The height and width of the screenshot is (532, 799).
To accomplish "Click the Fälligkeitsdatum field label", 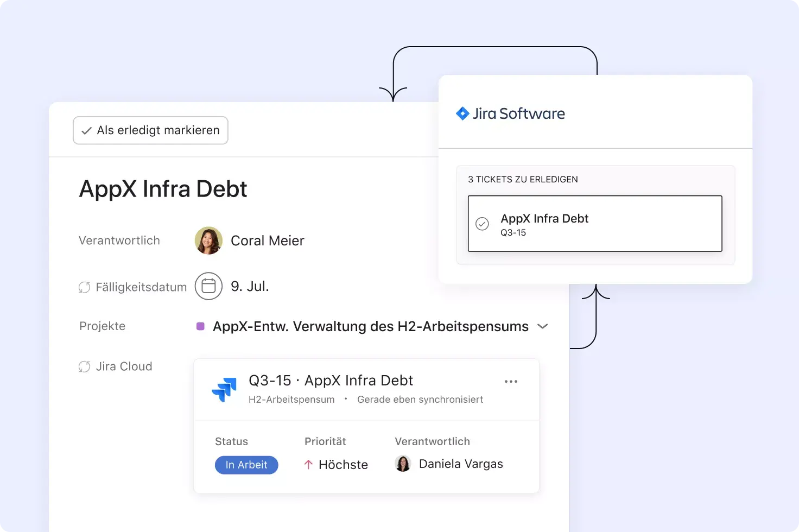I will click(x=141, y=287).
